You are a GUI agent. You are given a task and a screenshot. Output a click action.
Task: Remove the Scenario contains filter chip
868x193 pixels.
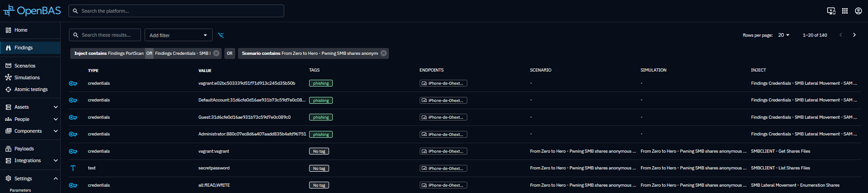(383, 53)
